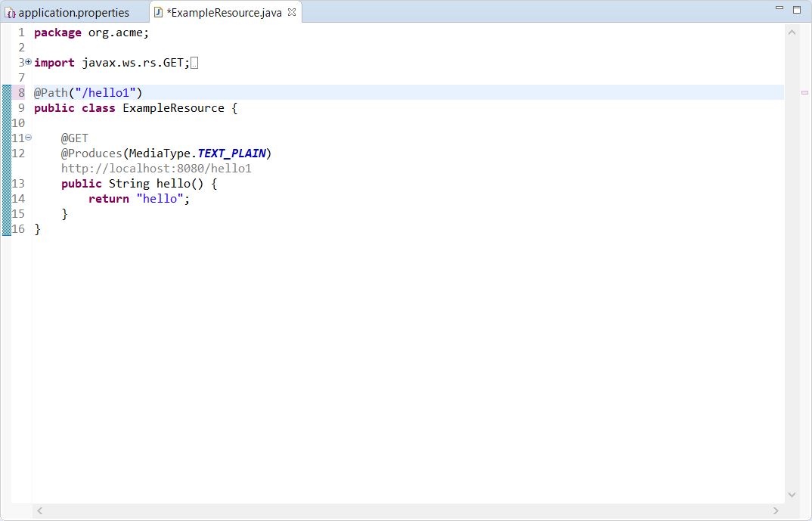The width and height of the screenshot is (812, 521).
Task: Switch to the application.properties tab
Action: click(x=73, y=13)
